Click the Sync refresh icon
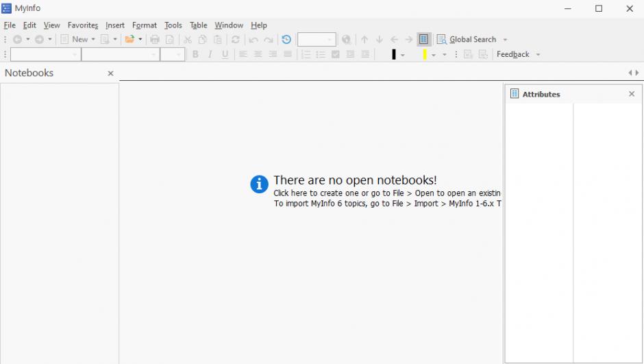Screen dimensions: 644x364 coord(236,40)
